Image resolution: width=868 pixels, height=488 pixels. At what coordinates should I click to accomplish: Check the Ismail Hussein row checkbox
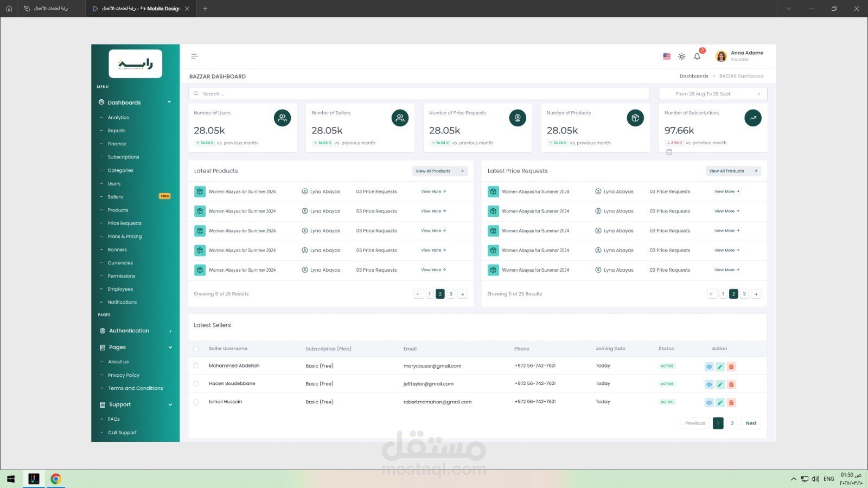tap(196, 402)
